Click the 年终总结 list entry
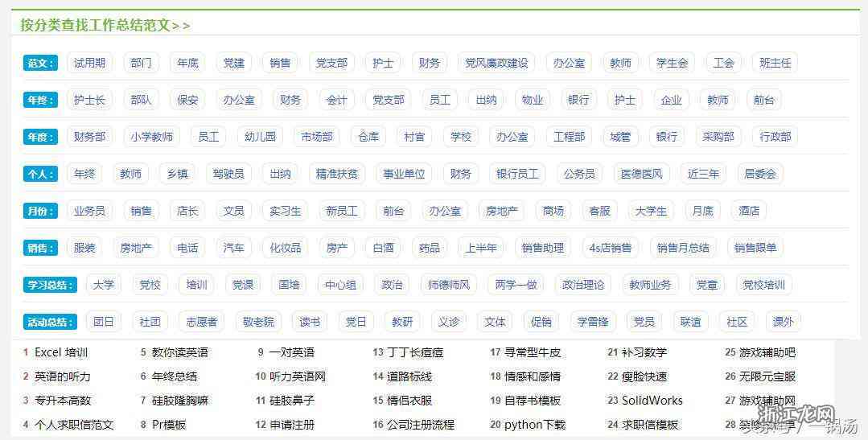868x440 pixels. pyautogui.click(x=175, y=376)
